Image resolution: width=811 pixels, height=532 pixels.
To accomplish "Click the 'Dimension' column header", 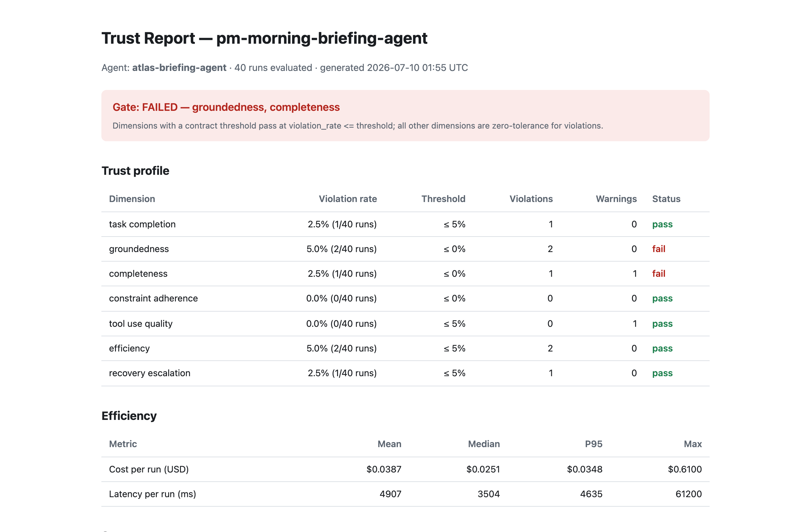I will 132,199.
